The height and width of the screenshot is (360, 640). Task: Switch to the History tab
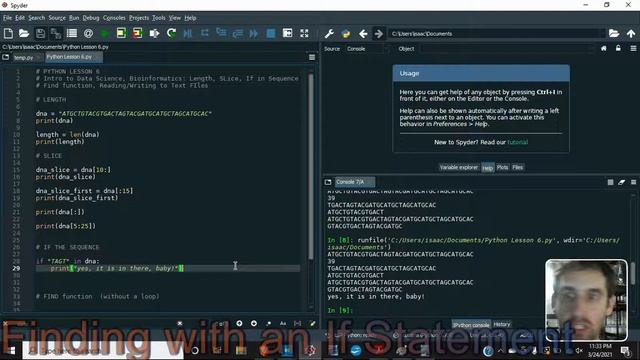pyautogui.click(x=502, y=324)
